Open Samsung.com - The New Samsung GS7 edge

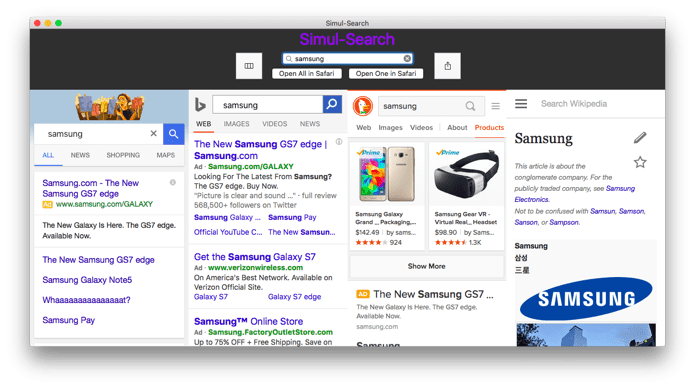[x=90, y=188]
